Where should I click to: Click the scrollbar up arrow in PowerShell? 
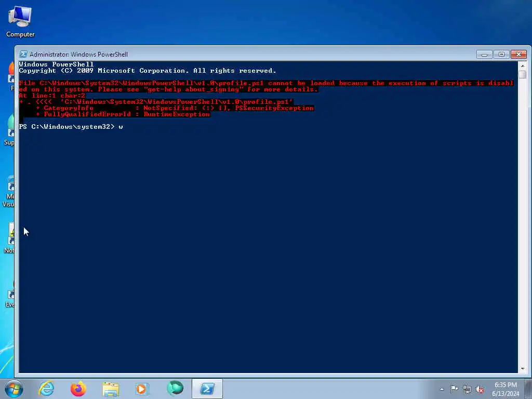click(523, 65)
